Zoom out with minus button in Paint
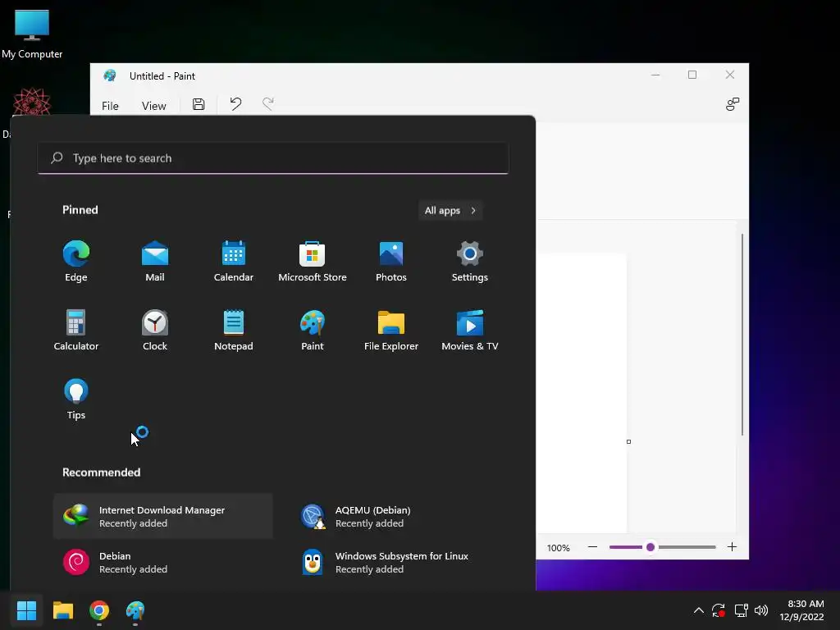This screenshot has height=630, width=840. pyautogui.click(x=592, y=547)
